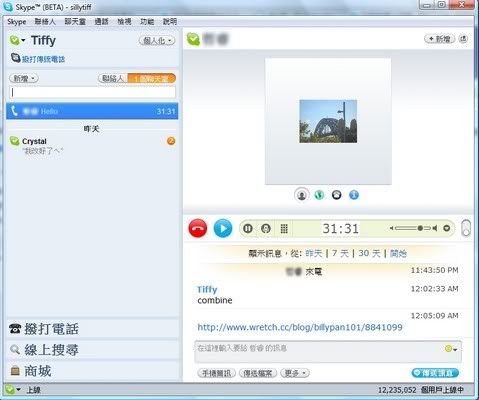The width and height of the screenshot is (479, 400).
Task: Open the 聊天室 chat menu
Action: 75,22
